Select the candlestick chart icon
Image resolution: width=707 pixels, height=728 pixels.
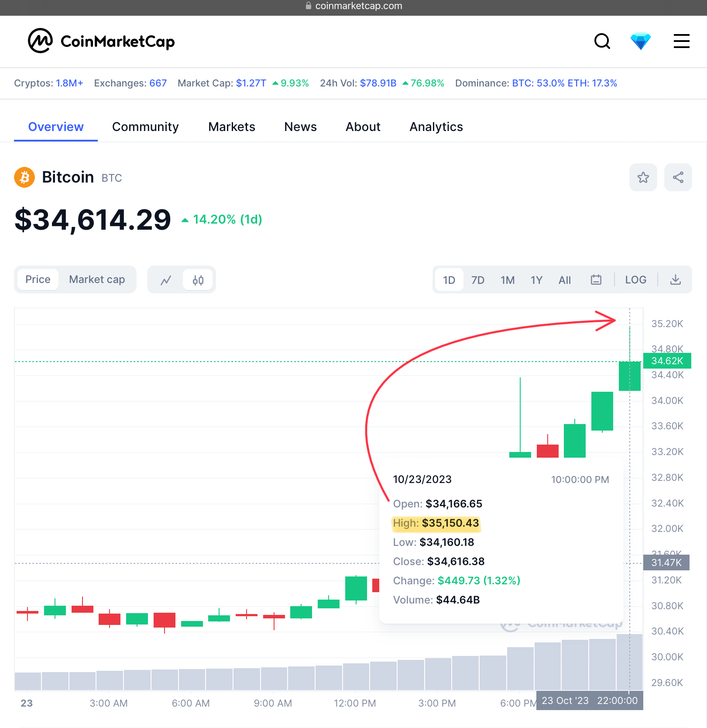[x=198, y=280]
